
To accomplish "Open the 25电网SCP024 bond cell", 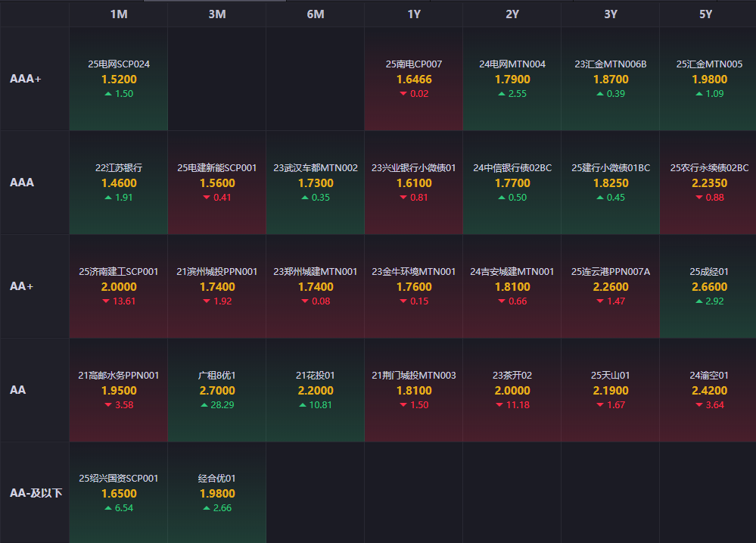I will 118,79.
